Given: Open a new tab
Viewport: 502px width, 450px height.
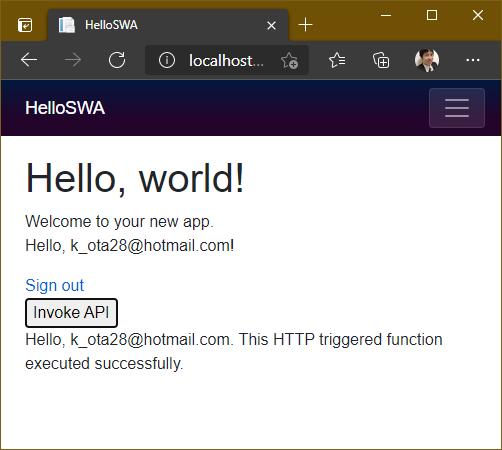Looking at the screenshot, I should 305,25.
